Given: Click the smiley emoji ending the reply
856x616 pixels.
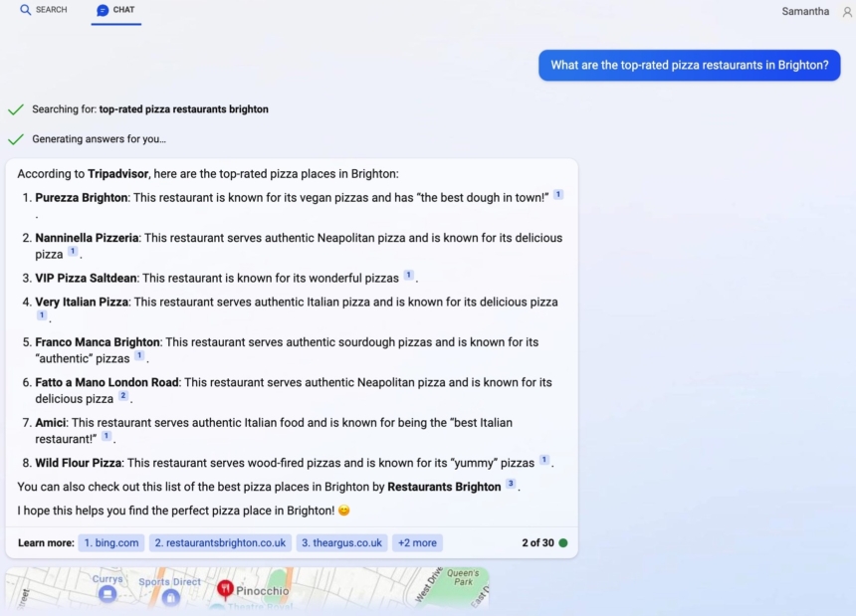Looking at the screenshot, I should [x=342, y=510].
